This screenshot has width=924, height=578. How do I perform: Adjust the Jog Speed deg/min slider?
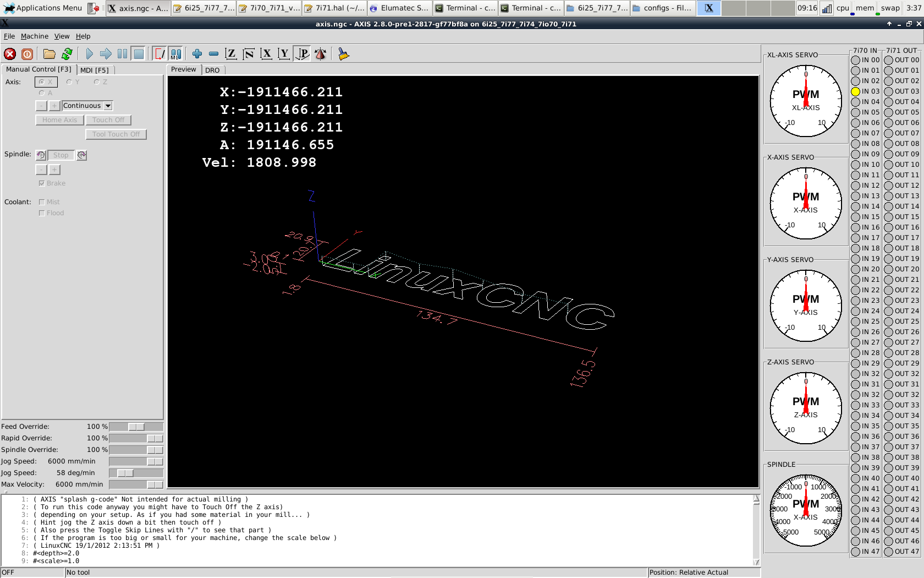(136, 473)
